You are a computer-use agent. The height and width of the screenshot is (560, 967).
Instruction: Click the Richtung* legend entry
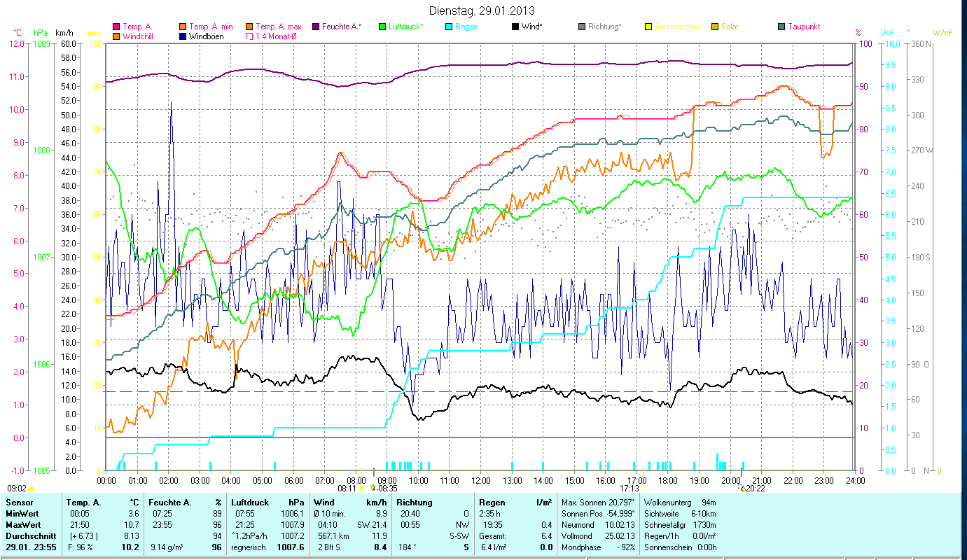(x=600, y=27)
